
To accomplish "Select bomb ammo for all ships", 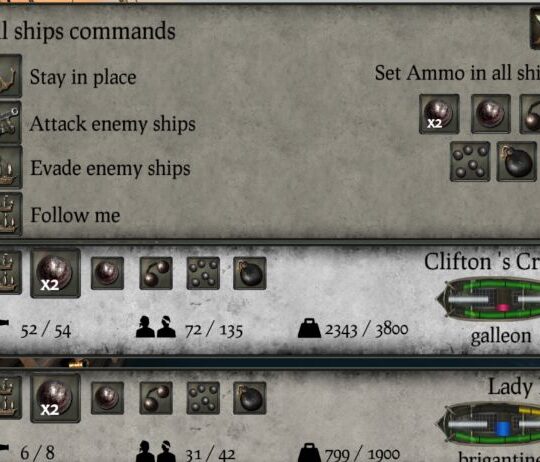I will pos(517,161).
